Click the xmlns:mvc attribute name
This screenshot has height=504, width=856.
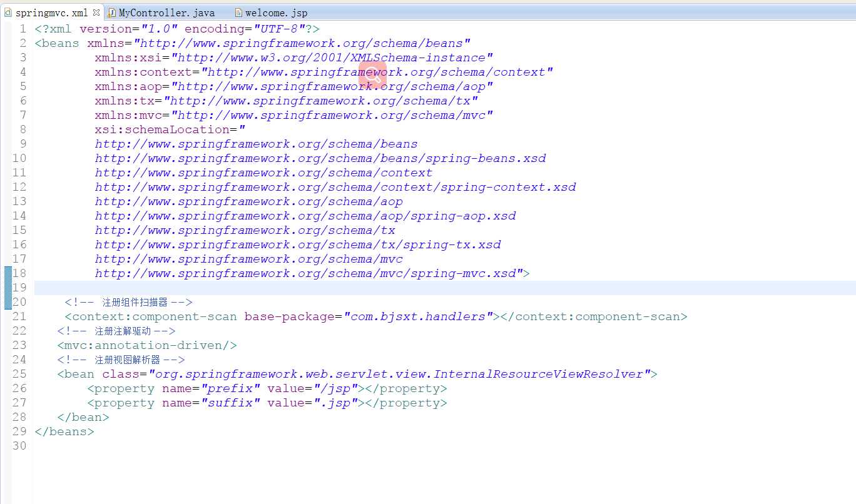click(x=128, y=115)
